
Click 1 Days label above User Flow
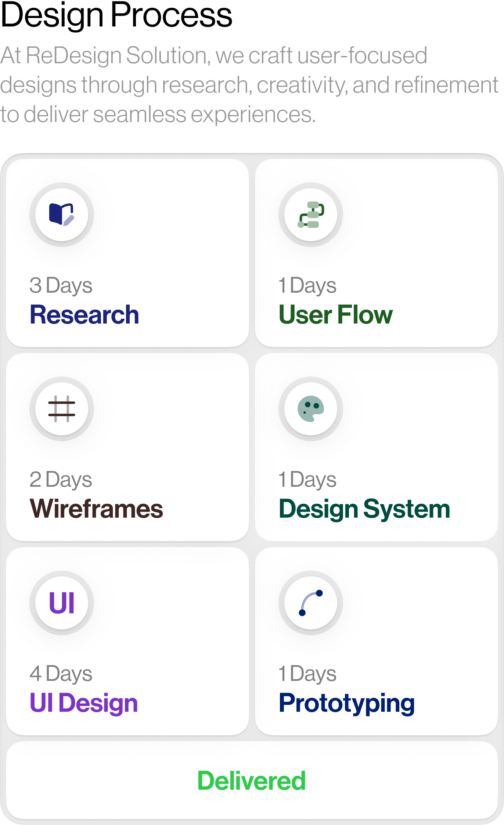[307, 286]
